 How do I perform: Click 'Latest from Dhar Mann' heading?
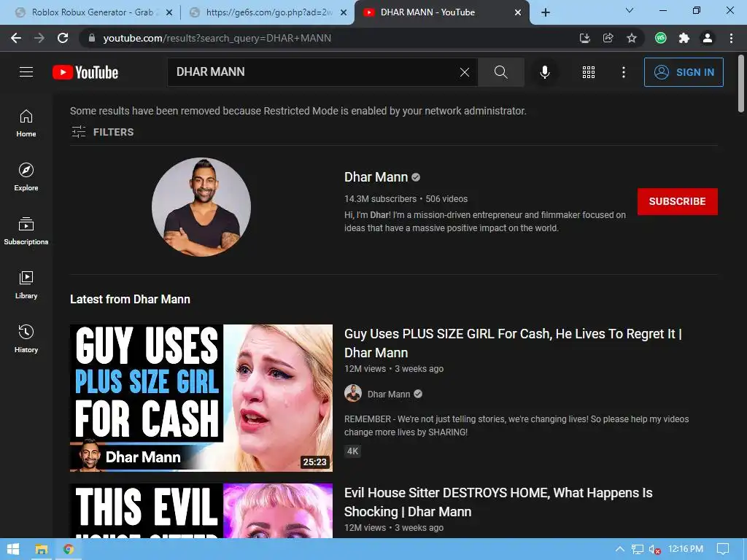coord(130,299)
